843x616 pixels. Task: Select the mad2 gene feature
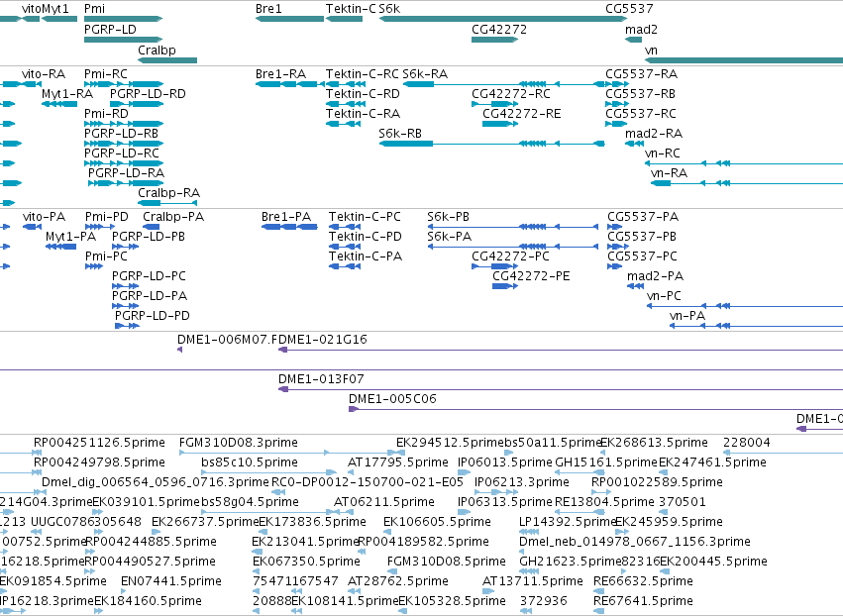[633, 40]
